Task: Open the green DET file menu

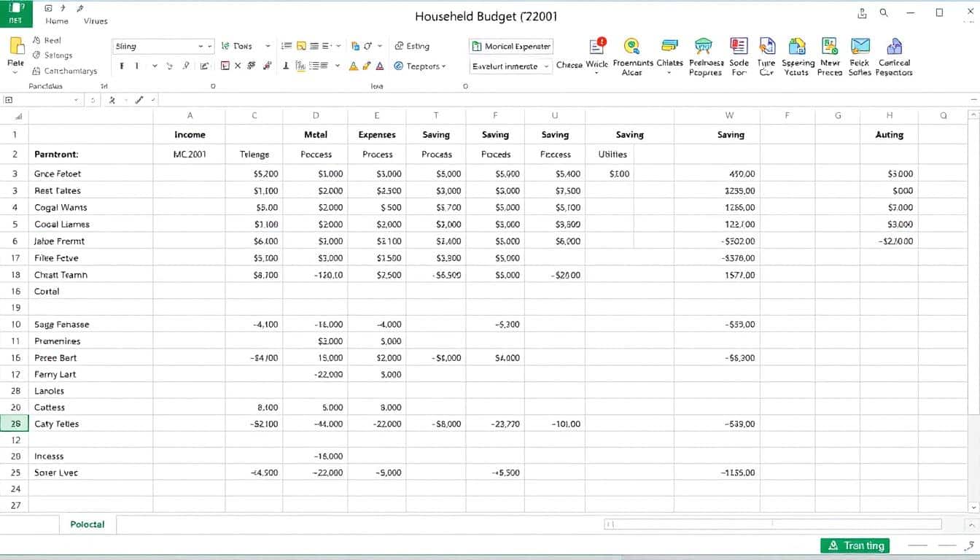Action: tap(15, 14)
